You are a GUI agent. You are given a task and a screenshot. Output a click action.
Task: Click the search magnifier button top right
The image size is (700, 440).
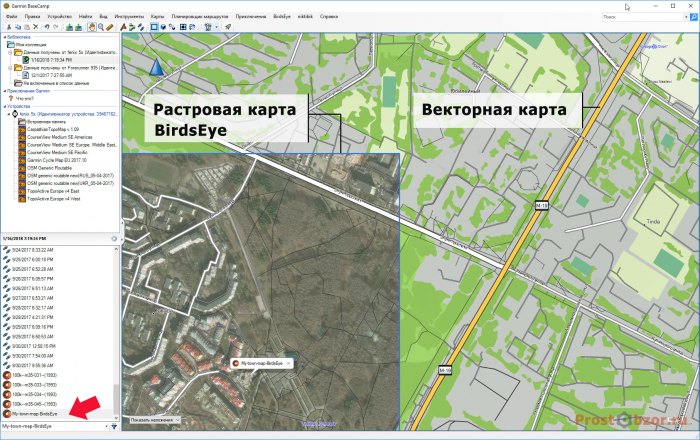694,17
